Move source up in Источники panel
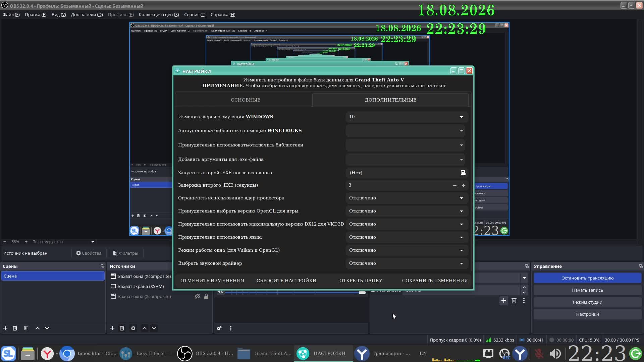644x362 pixels. pyautogui.click(x=145, y=328)
